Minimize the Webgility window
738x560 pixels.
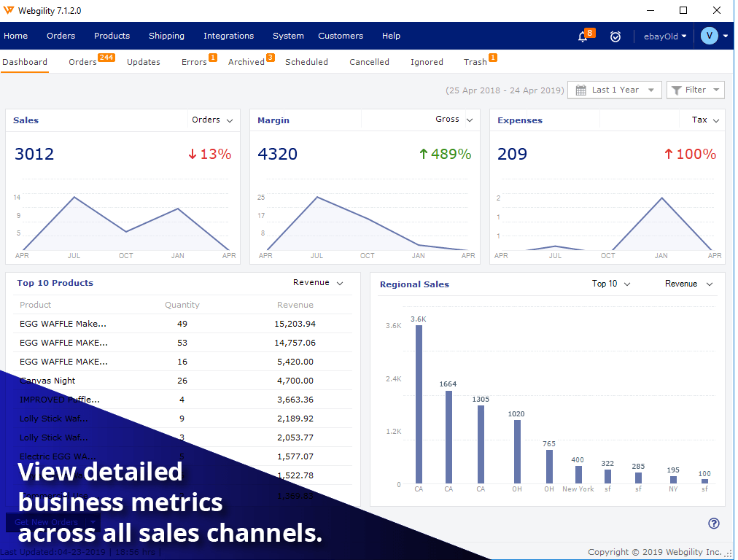coord(650,10)
